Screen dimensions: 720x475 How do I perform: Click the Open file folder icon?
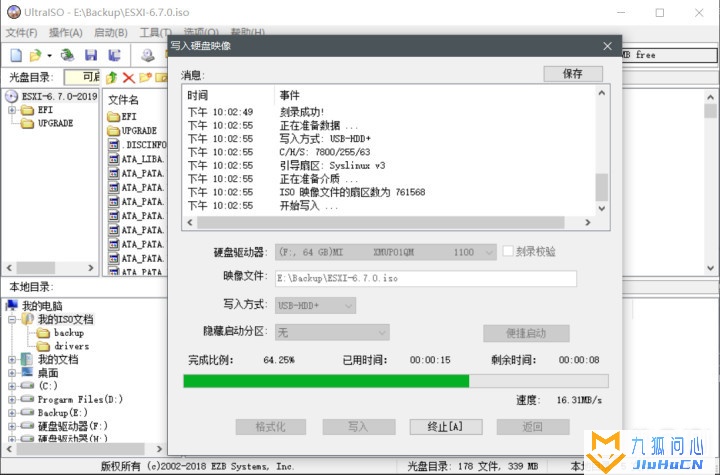click(x=35, y=56)
